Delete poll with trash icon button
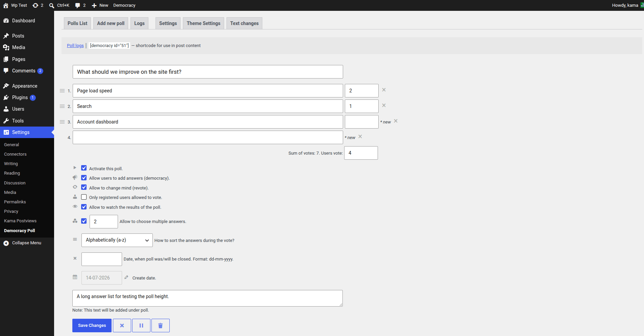 161,326
